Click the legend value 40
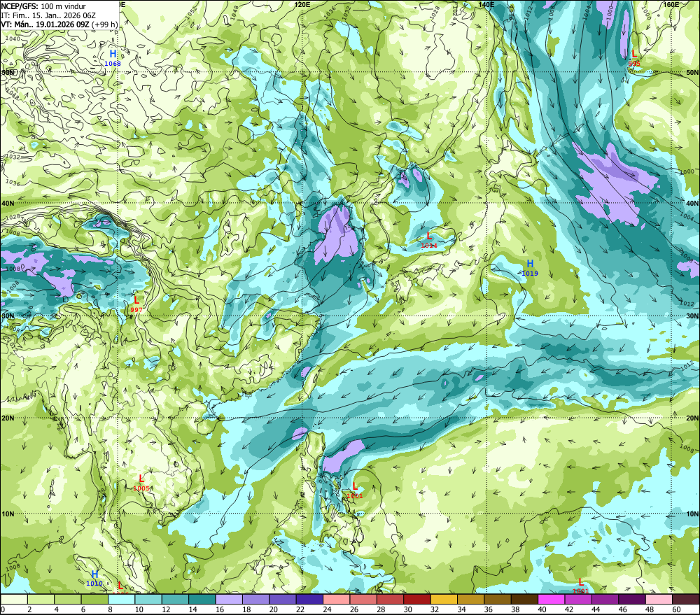Screen dimensions: 700x615 coord(542,609)
